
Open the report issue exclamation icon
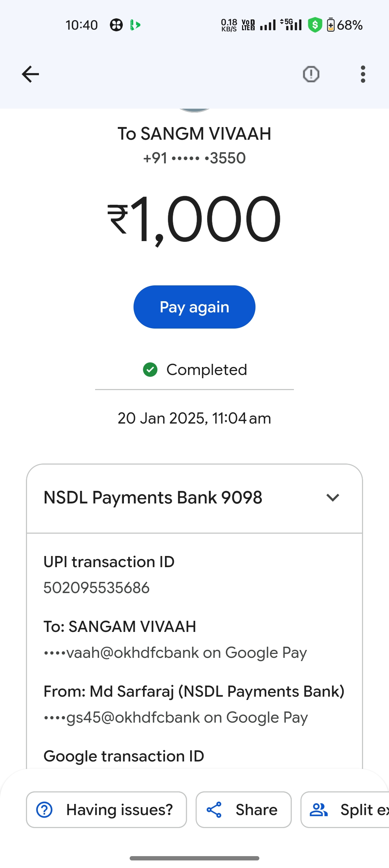(311, 74)
